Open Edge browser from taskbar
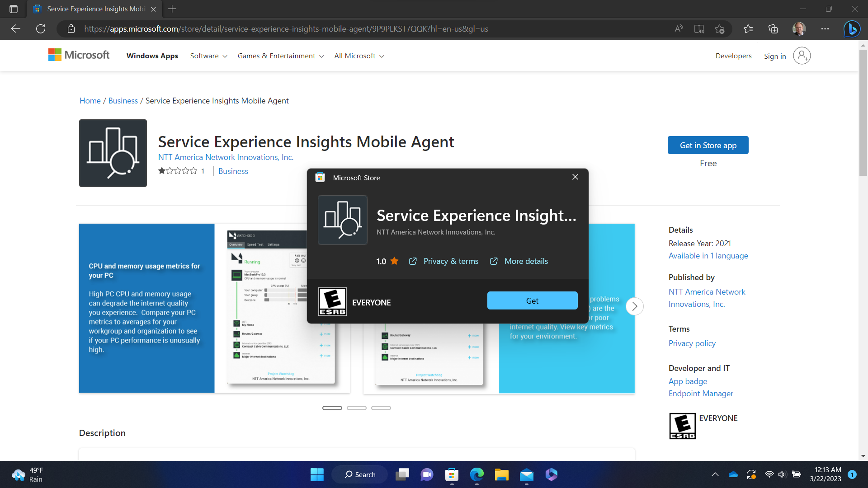 (476, 474)
